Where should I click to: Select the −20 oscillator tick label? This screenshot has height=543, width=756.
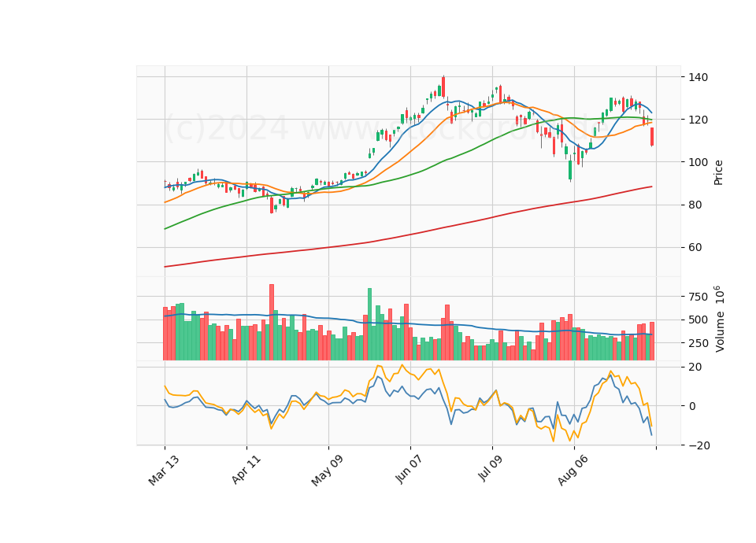(x=699, y=445)
